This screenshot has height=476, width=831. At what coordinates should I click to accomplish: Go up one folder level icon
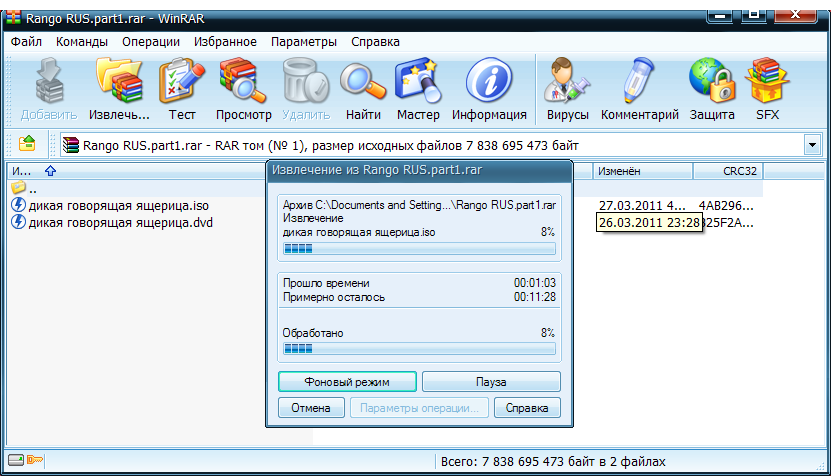pos(27,144)
